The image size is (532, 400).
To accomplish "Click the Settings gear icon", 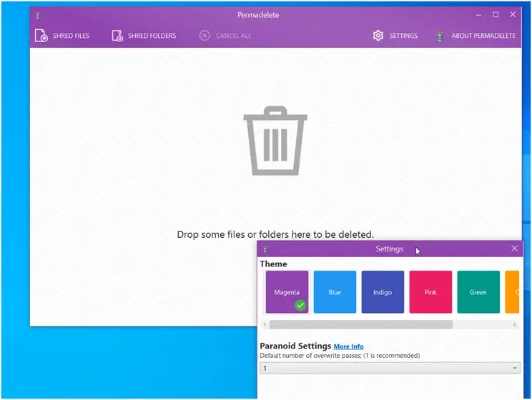I will pyautogui.click(x=378, y=36).
